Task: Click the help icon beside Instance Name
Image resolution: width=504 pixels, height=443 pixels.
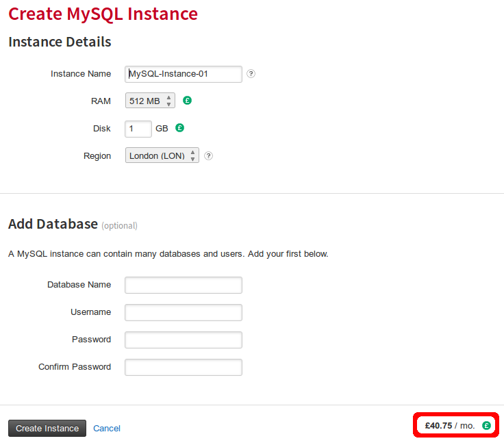Action: tap(251, 74)
